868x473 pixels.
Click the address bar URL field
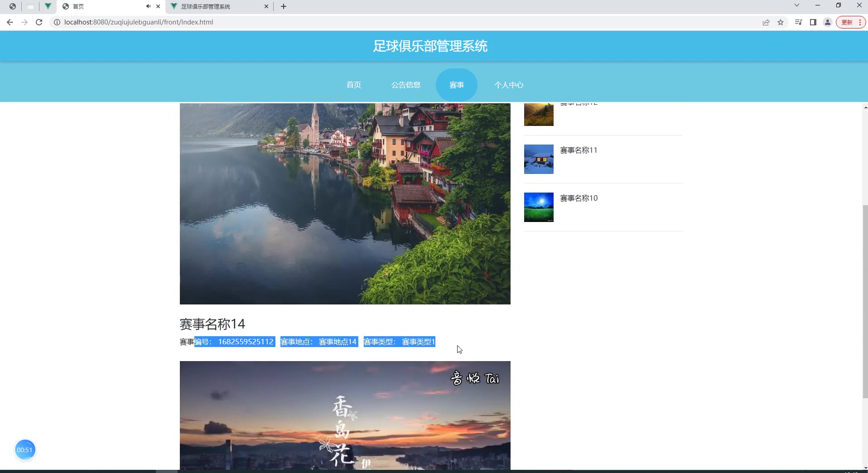(x=408, y=22)
